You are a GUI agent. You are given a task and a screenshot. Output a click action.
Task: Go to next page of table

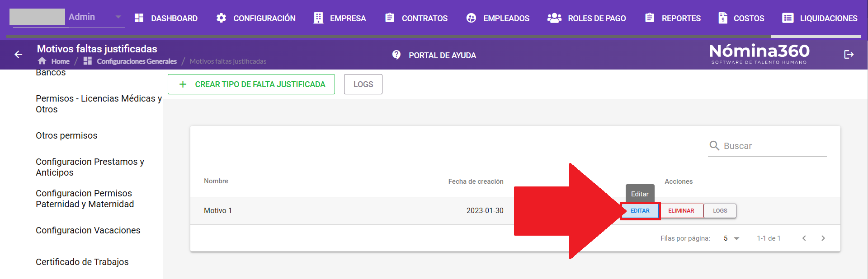(x=823, y=238)
